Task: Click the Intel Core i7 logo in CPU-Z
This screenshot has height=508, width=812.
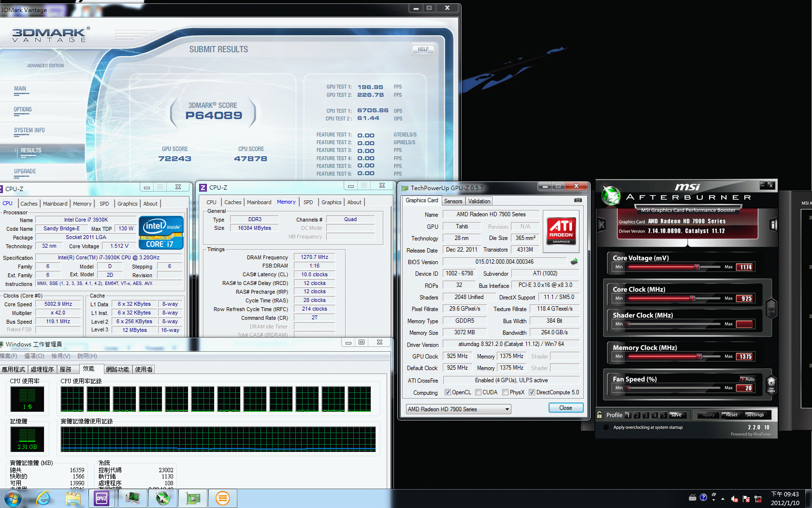Action: coord(161,233)
